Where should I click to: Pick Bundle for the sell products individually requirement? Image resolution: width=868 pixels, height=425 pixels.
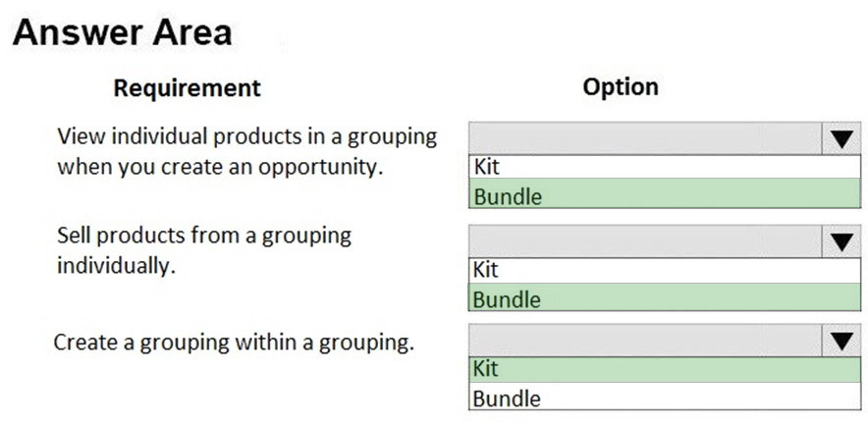point(664,298)
